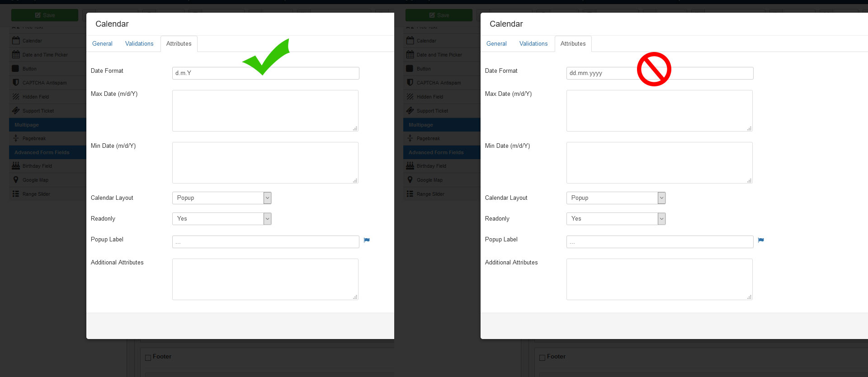Select Attributes tab in right Calendar dialog
Viewport: 868px width, 377px height.
point(573,44)
